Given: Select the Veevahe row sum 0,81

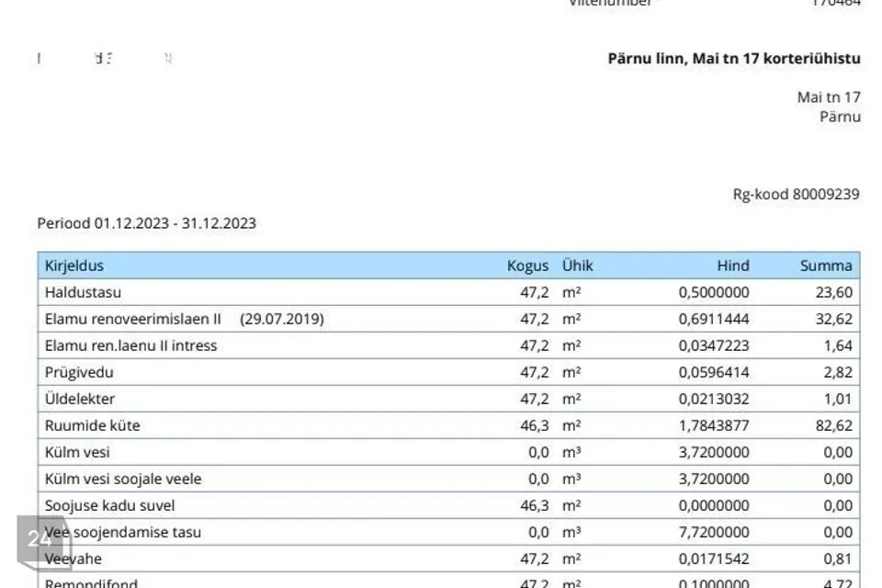Looking at the screenshot, I should click(838, 559).
